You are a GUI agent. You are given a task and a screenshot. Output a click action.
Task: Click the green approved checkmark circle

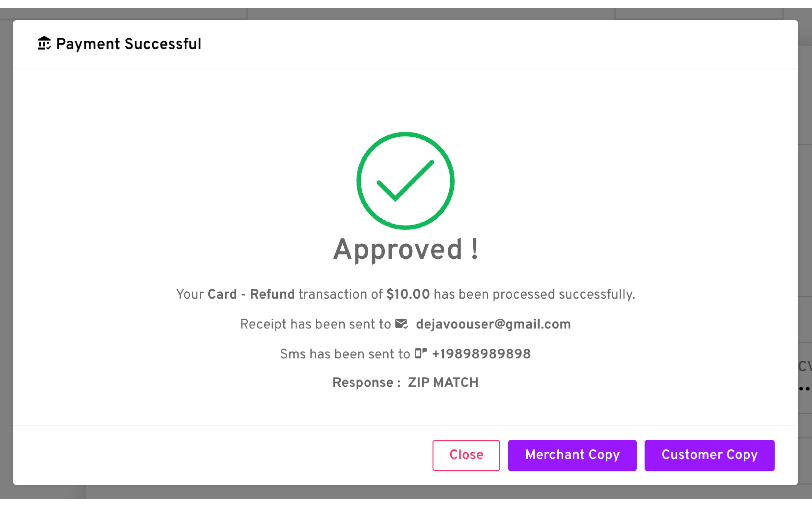coord(405,181)
